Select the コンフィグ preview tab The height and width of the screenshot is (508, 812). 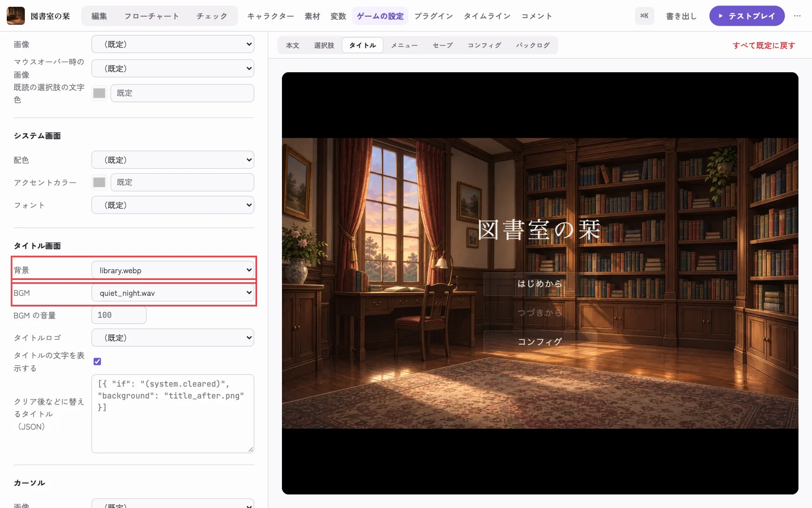[484, 45]
